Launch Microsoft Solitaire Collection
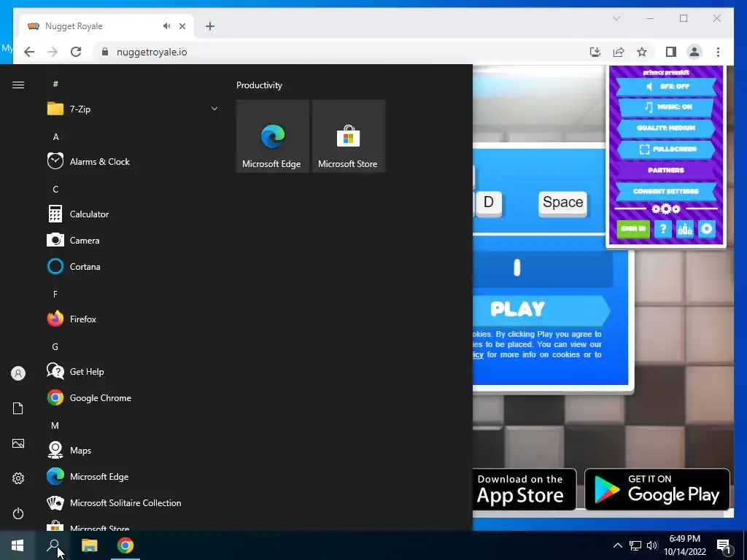 tap(133, 503)
